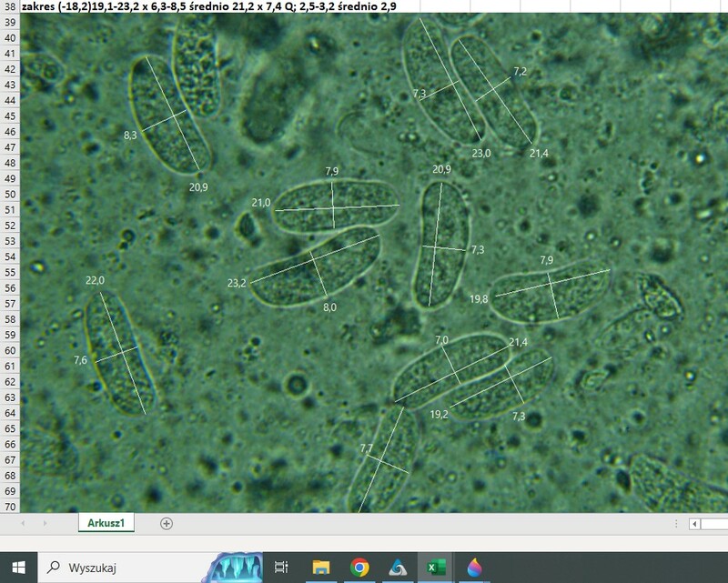
Task: Select the row 60 header
Action: (10, 350)
